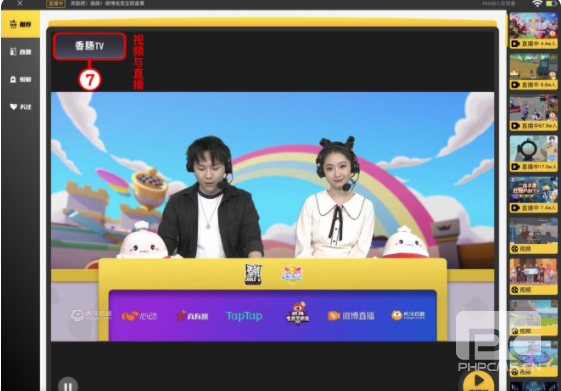
Task: Pause the live stream playback
Action: (68, 385)
